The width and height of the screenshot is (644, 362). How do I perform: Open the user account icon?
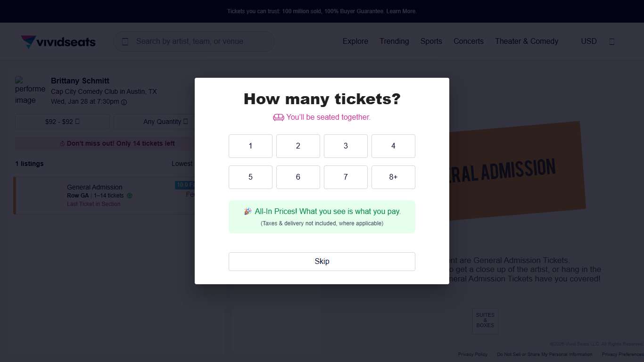(611, 41)
